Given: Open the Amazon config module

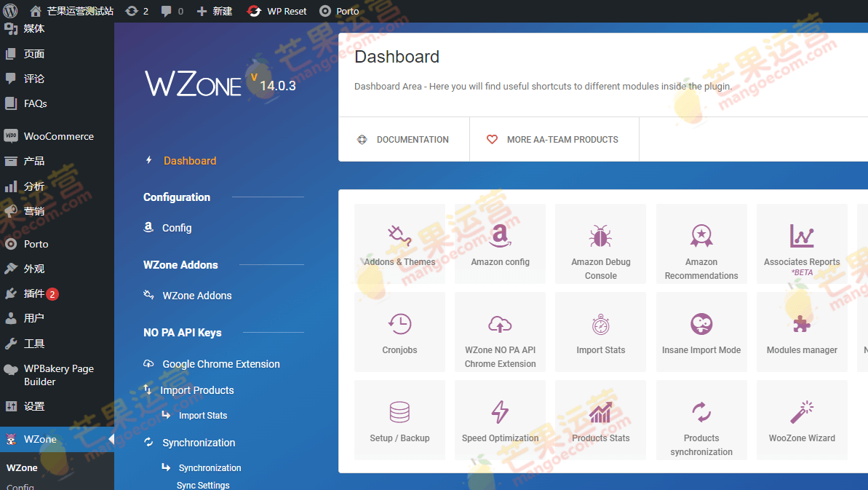Looking at the screenshot, I should (x=500, y=244).
